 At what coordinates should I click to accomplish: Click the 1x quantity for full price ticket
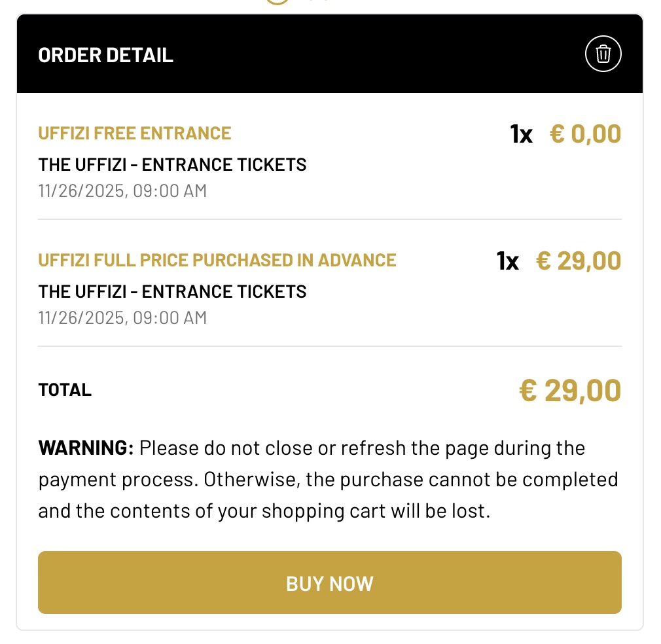pos(507,261)
